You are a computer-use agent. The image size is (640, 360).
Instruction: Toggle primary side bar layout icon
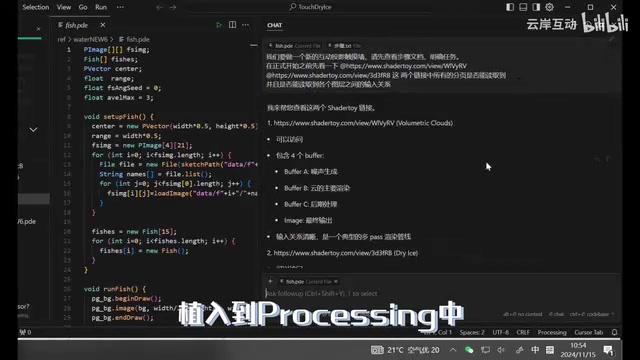pos(510,7)
